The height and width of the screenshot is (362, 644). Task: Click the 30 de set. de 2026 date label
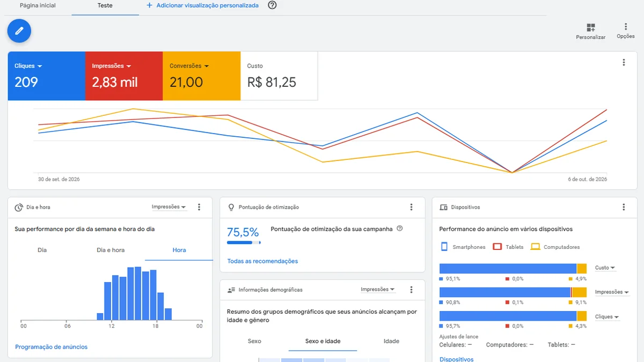[x=59, y=179]
